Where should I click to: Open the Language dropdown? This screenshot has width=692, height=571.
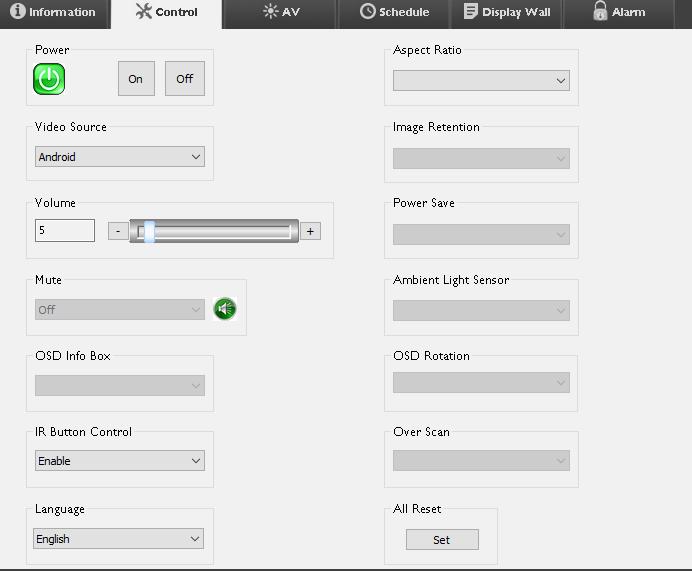click(x=118, y=538)
